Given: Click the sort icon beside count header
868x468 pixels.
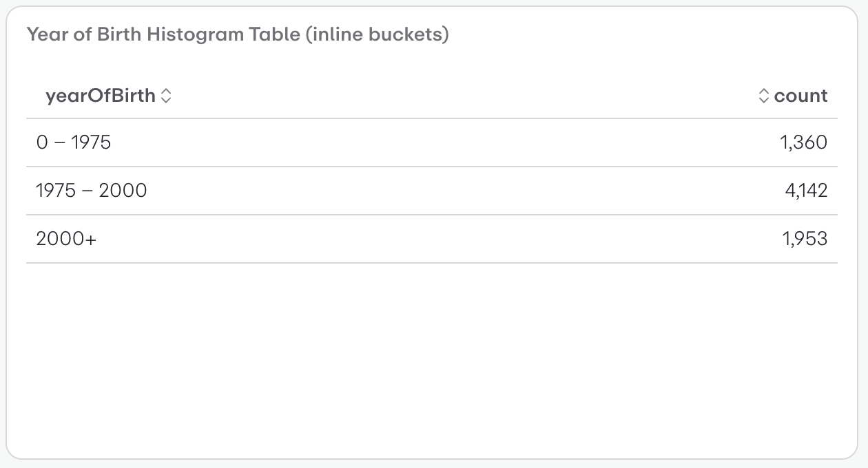Looking at the screenshot, I should [x=765, y=96].
